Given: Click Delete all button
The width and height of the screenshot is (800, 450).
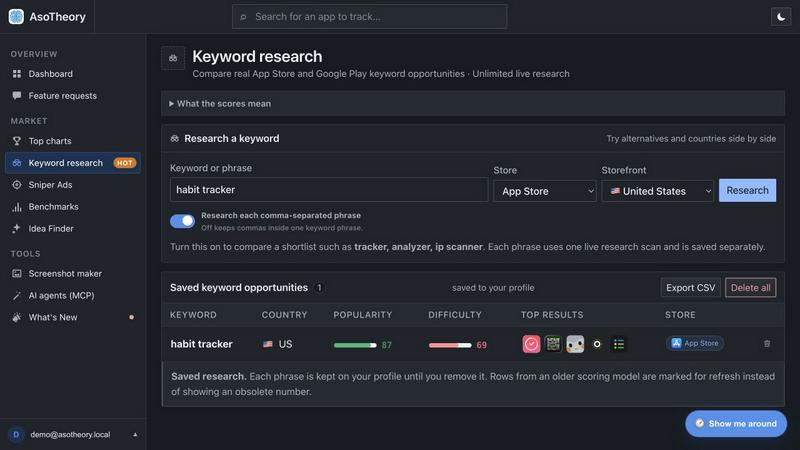Looking at the screenshot, I should pyautogui.click(x=751, y=288).
